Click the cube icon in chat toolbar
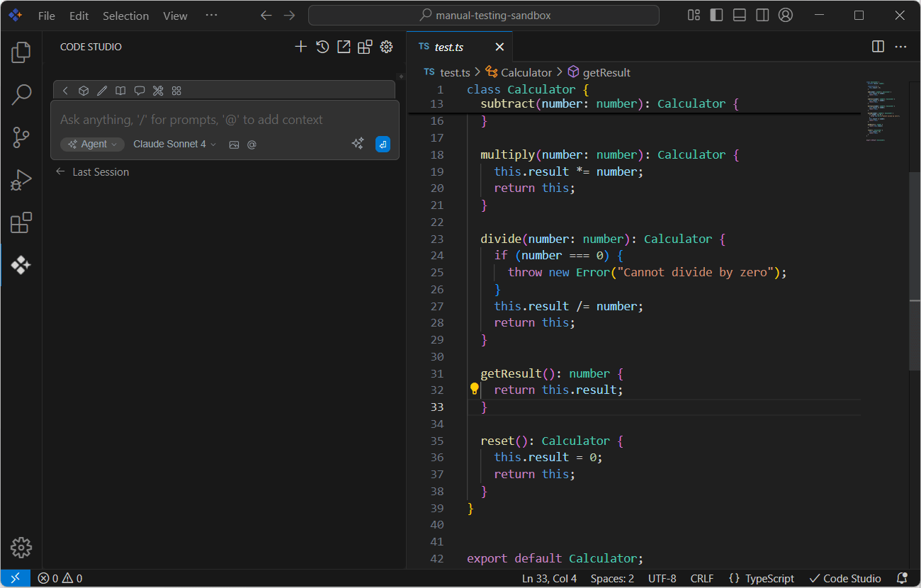Viewport: 921px width, 588px height. click(x=84, y=91)
